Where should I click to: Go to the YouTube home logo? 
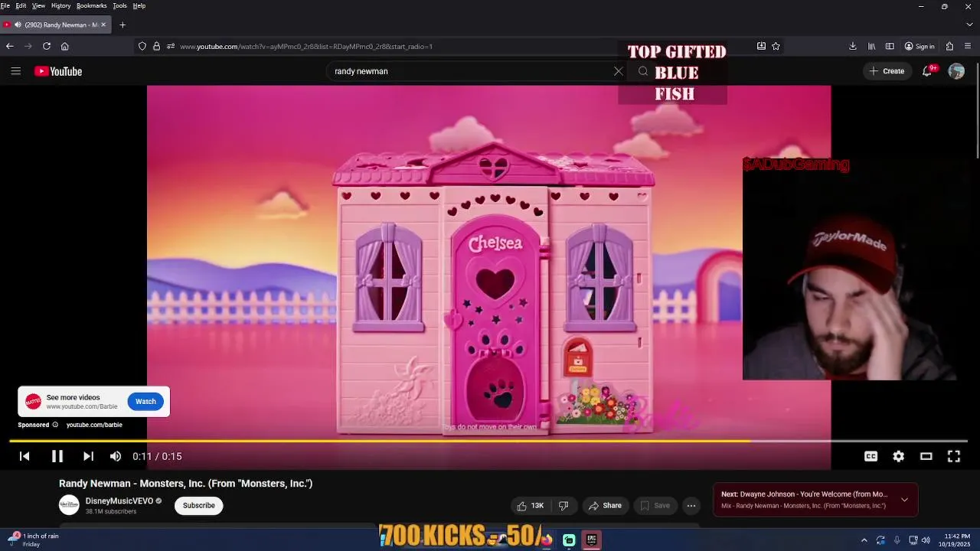pyautogui.click(x=58, y=71)
